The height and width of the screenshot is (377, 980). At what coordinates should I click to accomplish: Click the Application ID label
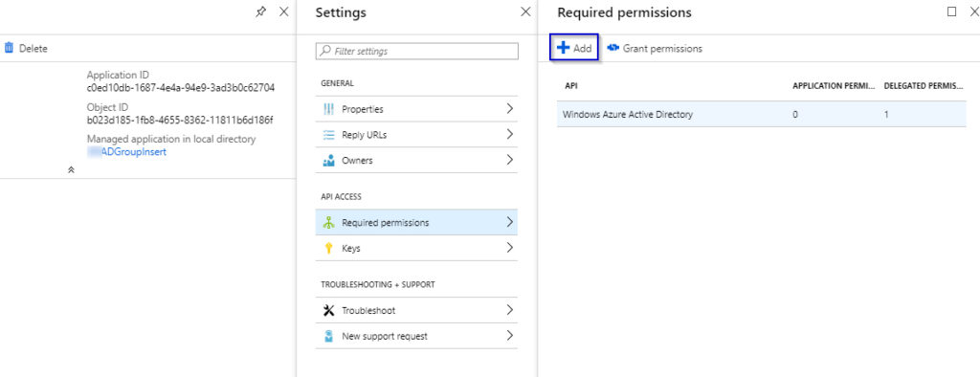click(x=118, y=75)
